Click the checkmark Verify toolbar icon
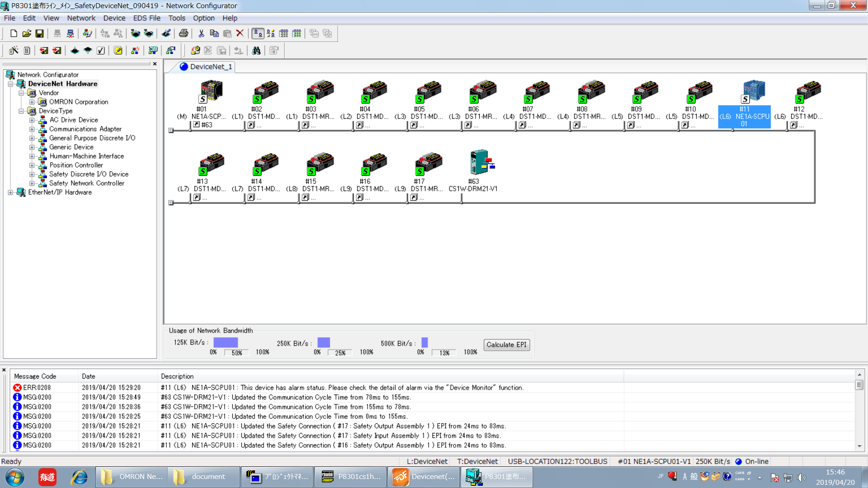The width and height of the screenshot is (868, 488). [x=101, y=51]
